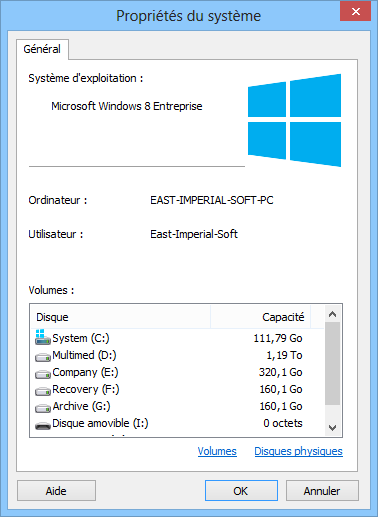Select the System (C:) row label
The height and width of the screenshot is (517, 378).
pyautogui.click(x=81, y=338)
